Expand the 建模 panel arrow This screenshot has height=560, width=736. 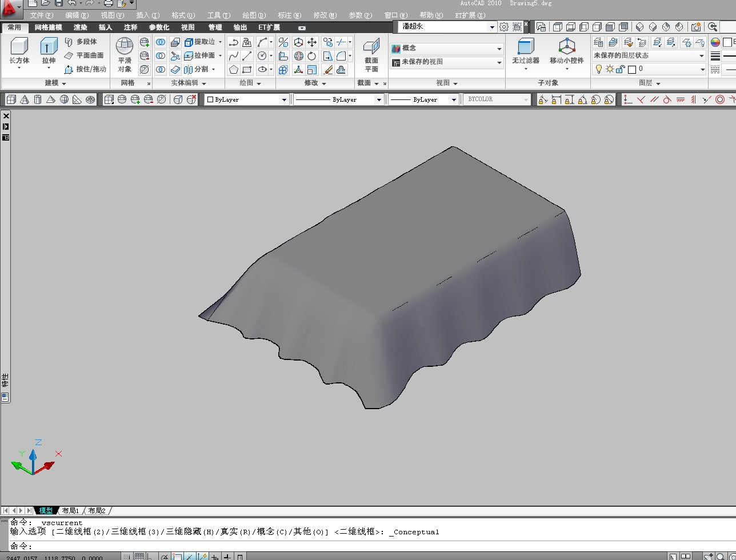click(63, 83)
